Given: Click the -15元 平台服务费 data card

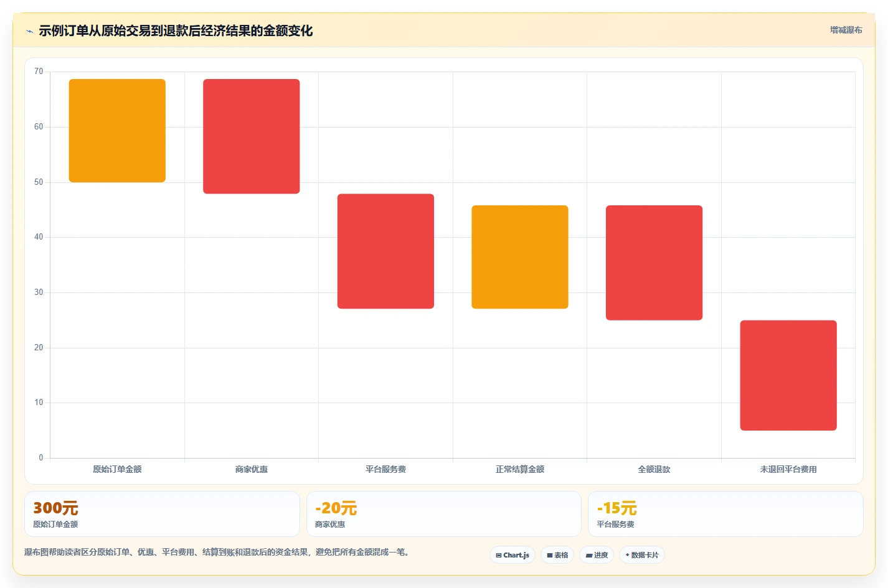Looking at the screenshot, I should click(725, 514).
